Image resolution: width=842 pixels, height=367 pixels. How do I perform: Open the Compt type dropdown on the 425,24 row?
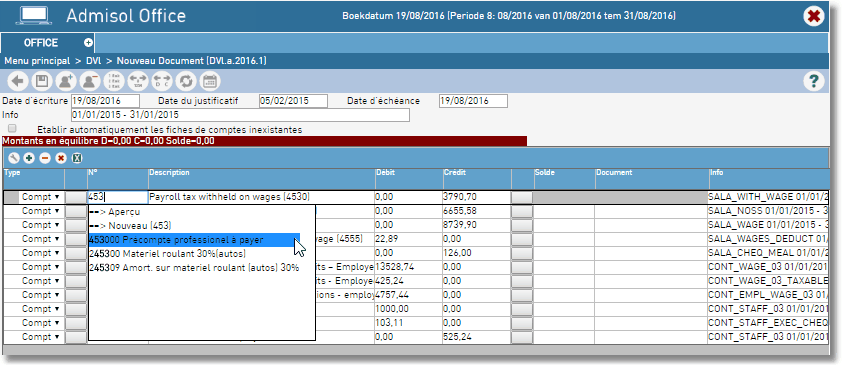coord(41,281)
